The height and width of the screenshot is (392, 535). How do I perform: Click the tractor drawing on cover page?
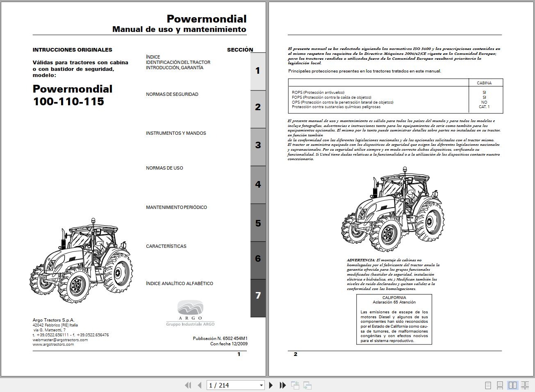click(x=81, y=260)
